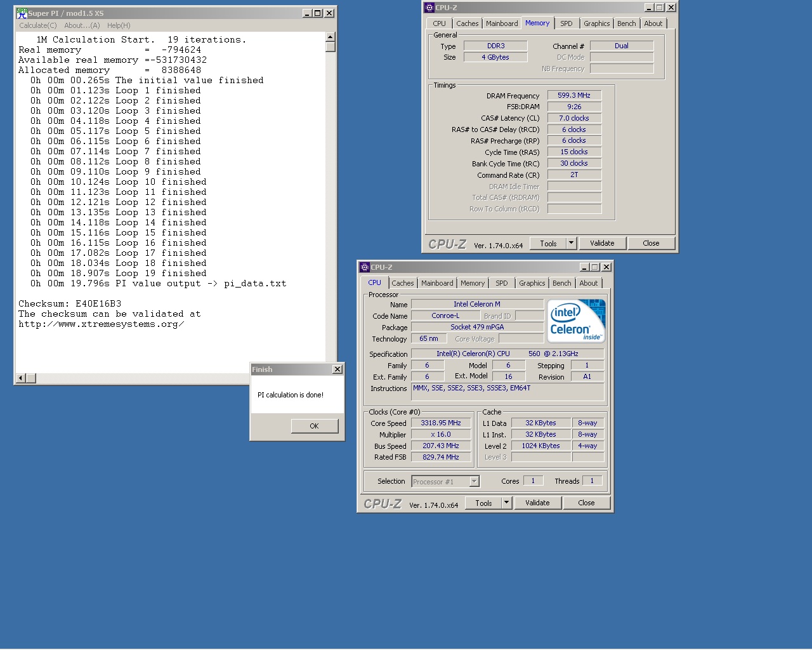
Task: Expand Tools dropdown arrow in upper CPU-Z window
Action: click(571, 243)
